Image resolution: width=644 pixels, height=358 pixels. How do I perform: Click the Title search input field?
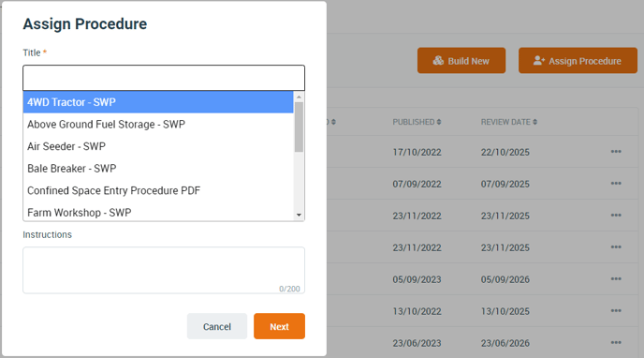pos(164,78)
